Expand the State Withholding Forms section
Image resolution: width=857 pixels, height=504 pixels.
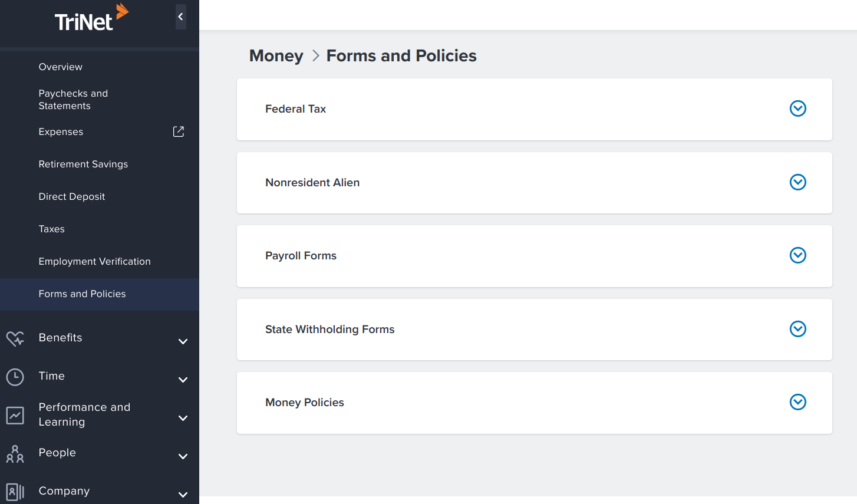click(x=798, y=329)
